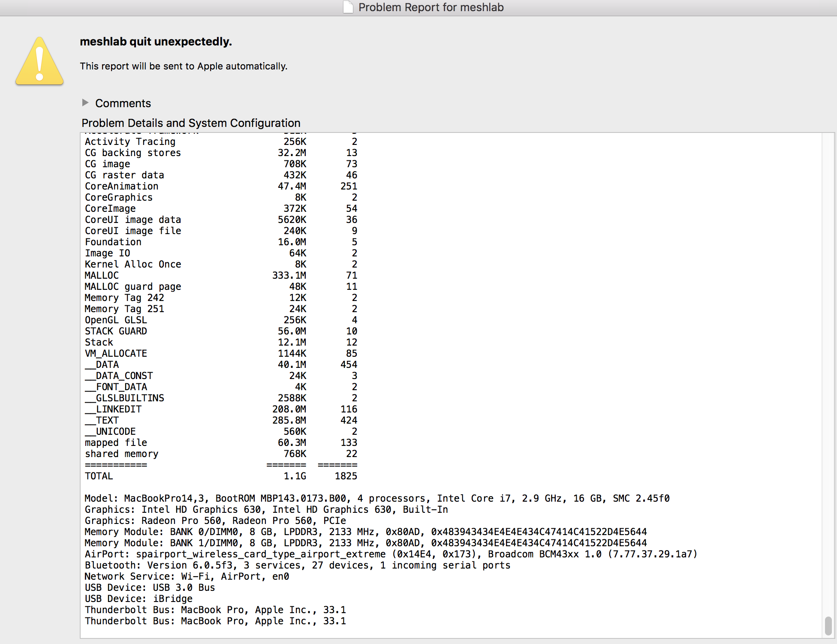Image resolution: width=837 pixels, height=644 pixels.
Task: Click the 'Network Service: Wi-Fi' line
Action: click(187, 576)
